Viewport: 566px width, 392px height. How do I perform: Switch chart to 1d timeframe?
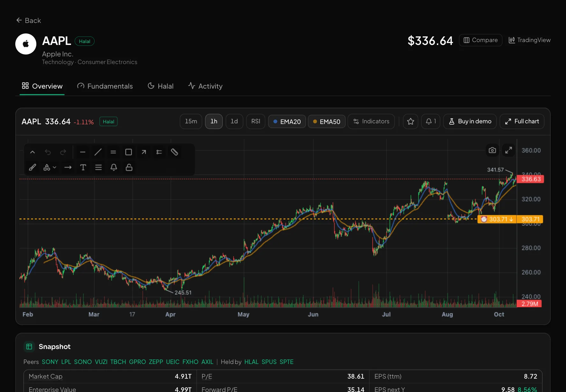234,121
